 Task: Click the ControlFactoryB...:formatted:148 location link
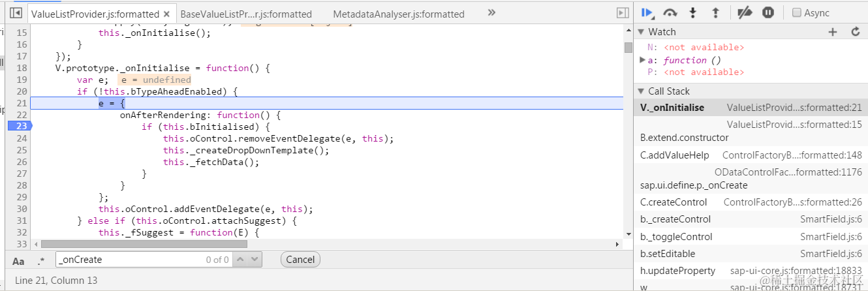click(x=792, y=155)
